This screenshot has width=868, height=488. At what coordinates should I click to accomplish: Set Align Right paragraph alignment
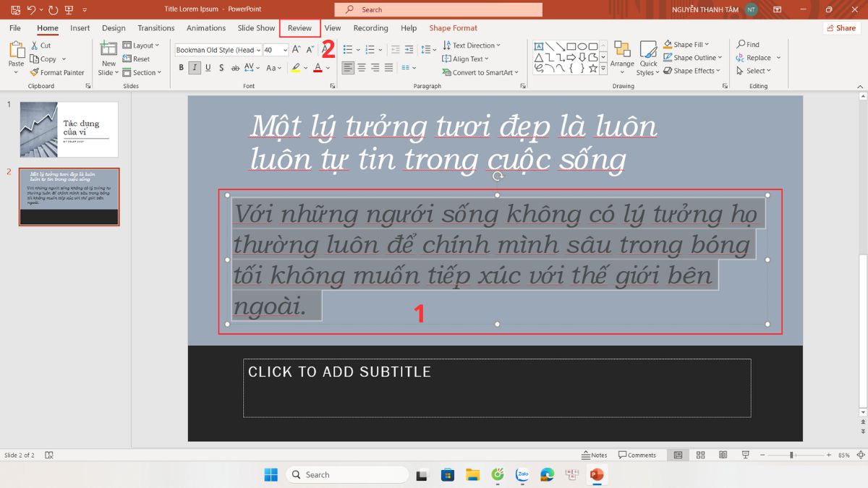[x=375, y=68]
